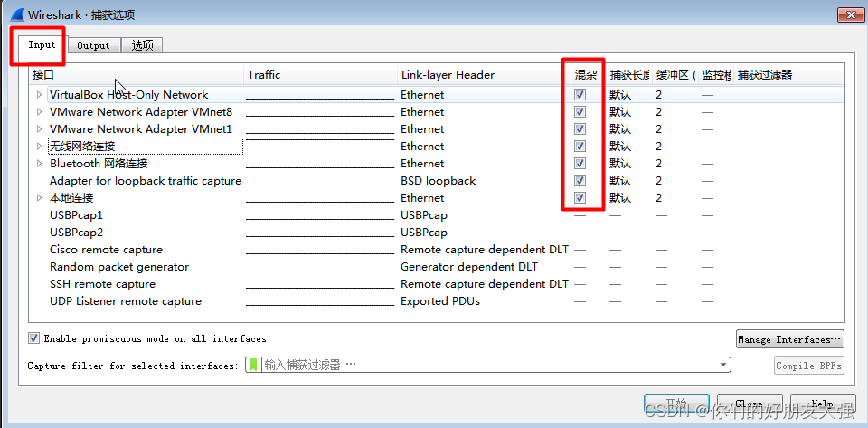Expand the 本地连接 interface
Viewport: 868px width, 428px height.
39,197
